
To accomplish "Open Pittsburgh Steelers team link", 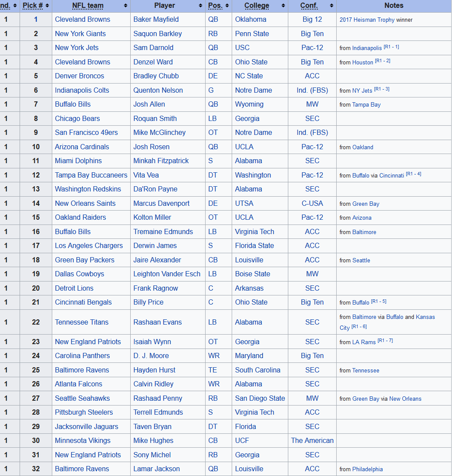I will [x=84, y=412].
